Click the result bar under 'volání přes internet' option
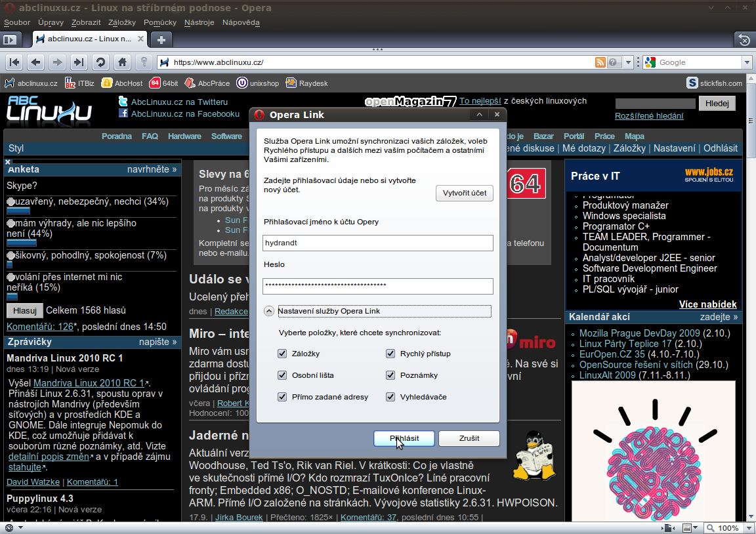 [x=12, y=297]
